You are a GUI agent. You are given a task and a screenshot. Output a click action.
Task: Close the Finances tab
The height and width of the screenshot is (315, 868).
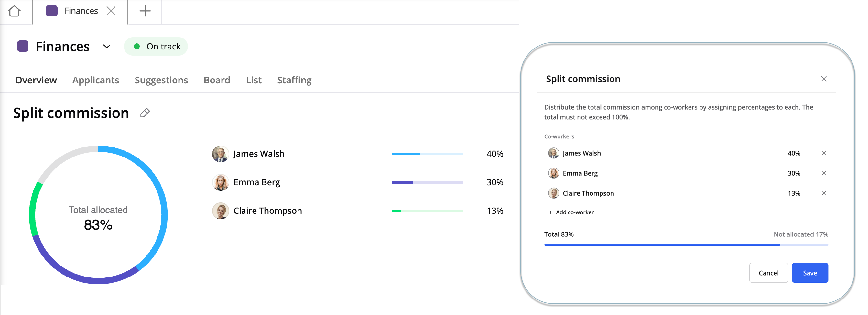[111, 11]
